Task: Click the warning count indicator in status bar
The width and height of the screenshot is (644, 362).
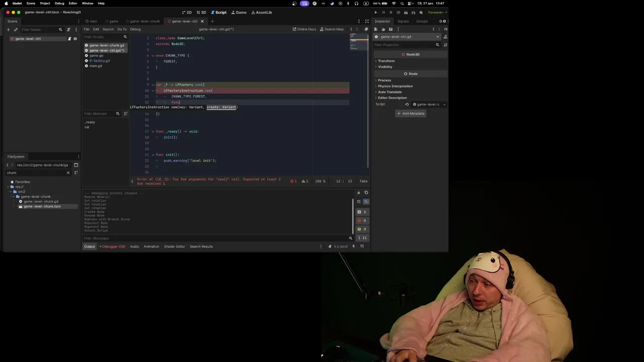Action: (304, 181)
